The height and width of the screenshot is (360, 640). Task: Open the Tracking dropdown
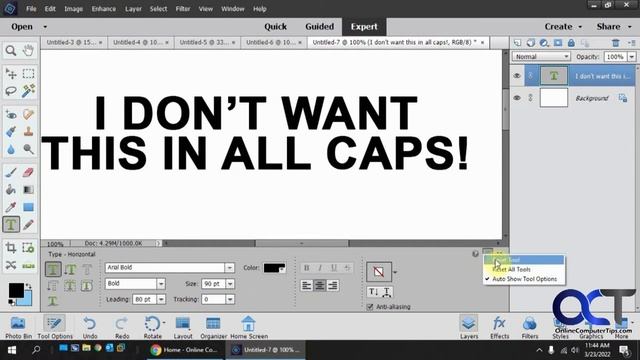[230, 299]
